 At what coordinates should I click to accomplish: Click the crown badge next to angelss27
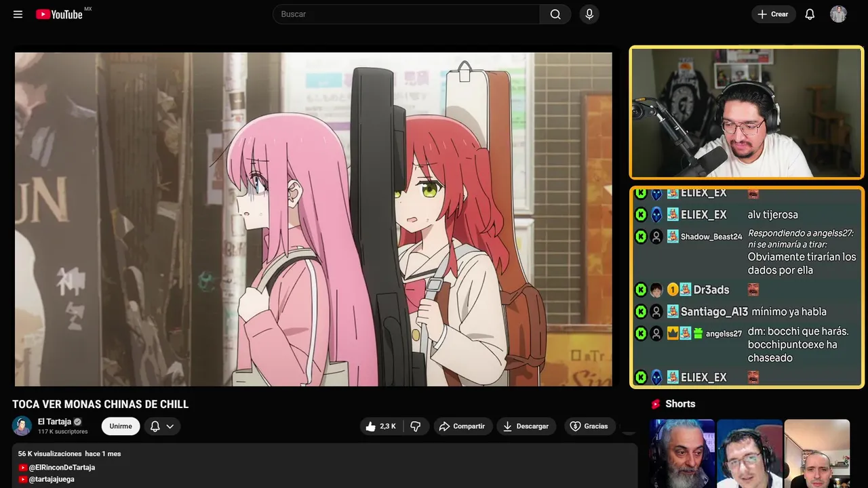673,333
